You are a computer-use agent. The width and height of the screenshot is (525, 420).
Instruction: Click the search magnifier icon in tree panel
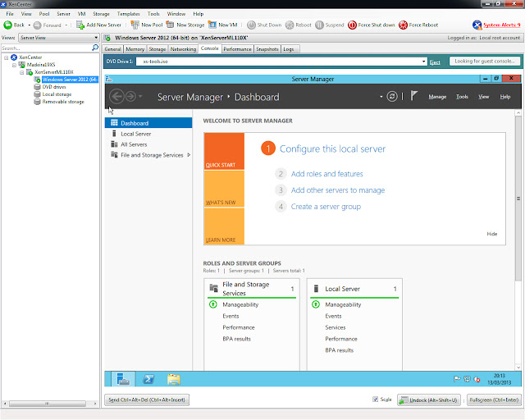(95, 48)
